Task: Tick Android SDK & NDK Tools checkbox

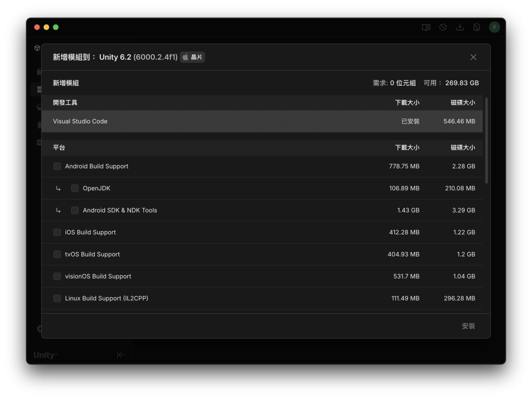Action: (x=75, y=210)
